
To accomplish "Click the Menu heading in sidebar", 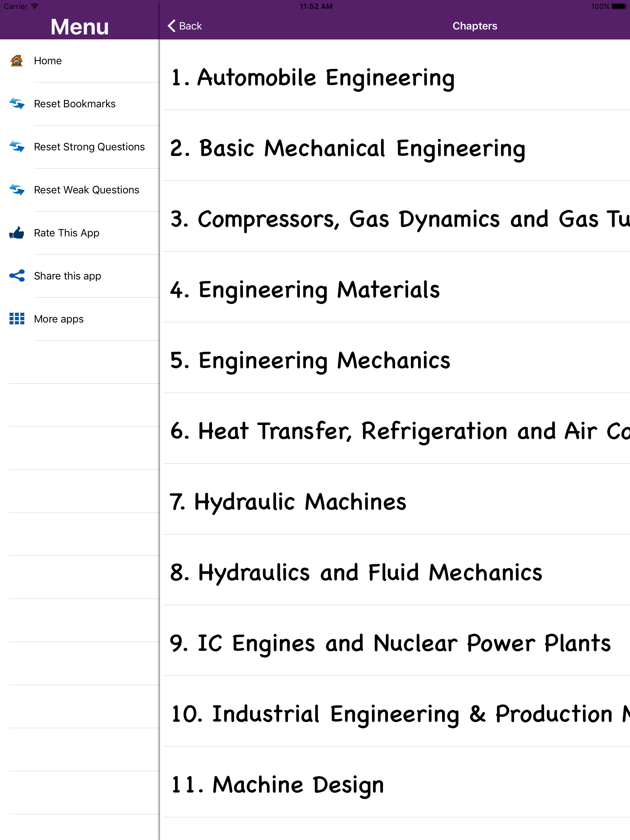I will coord(80,26).
